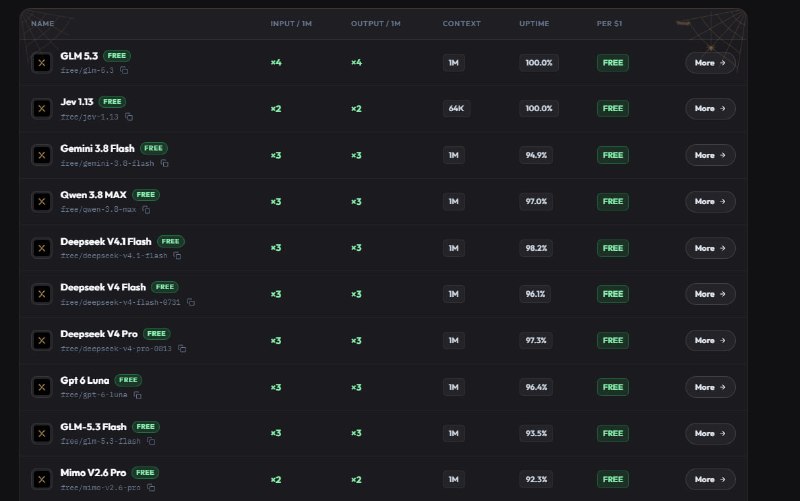Click the Deepseek V4 Pro provider logo icon

pyautogui.click(x=42, y=340)
